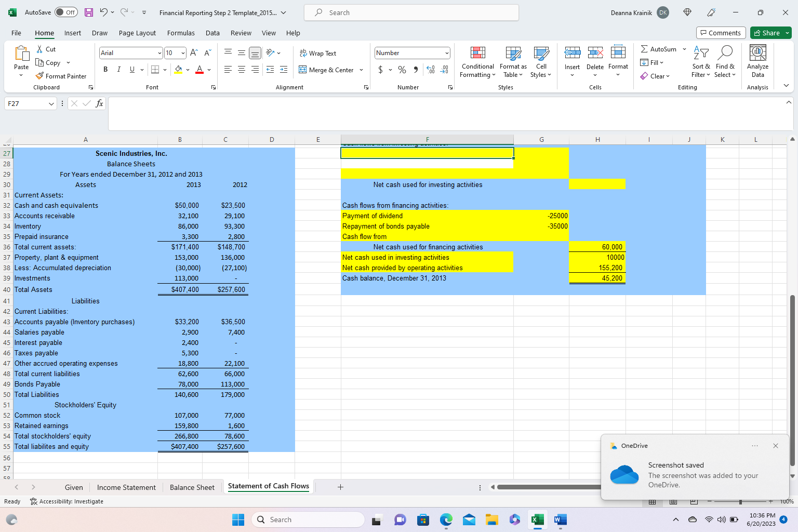Click Align Right icon
This screenshot has height=532, width=798.
point(255,70)
